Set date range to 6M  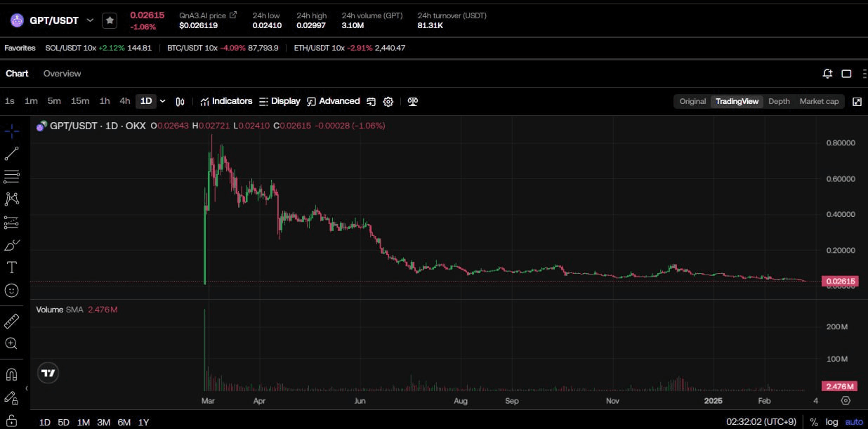point(124,422)
